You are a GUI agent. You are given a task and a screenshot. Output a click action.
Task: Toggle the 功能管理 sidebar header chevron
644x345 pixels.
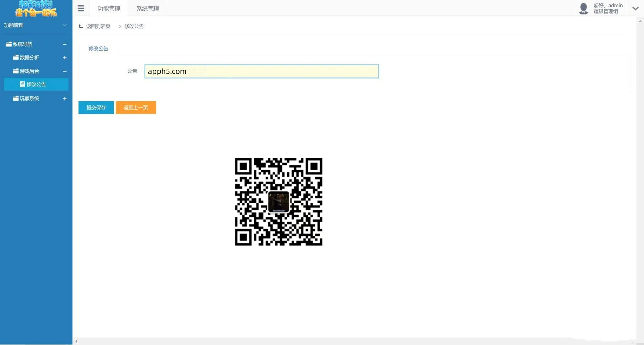pos(64,25)
